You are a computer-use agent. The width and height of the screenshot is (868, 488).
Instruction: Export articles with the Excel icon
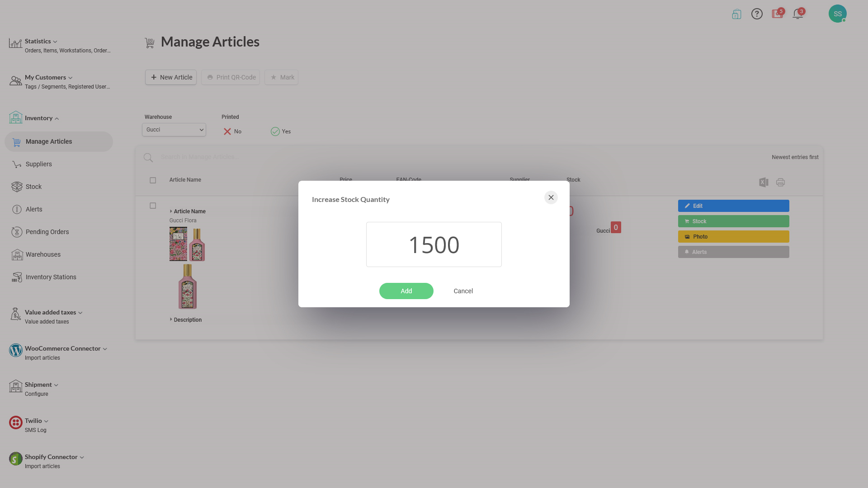coord(764,183)
